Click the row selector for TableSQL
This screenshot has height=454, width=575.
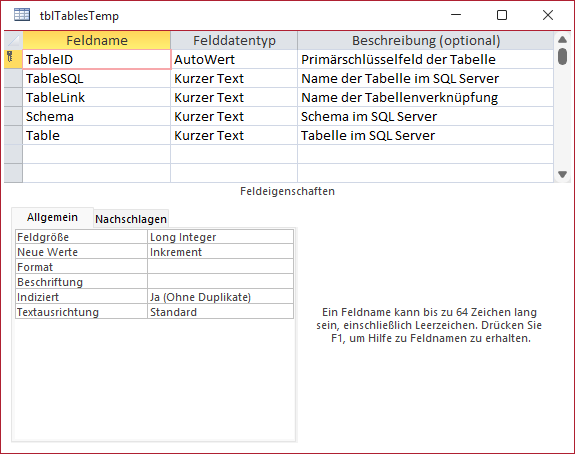click(14, 78)
